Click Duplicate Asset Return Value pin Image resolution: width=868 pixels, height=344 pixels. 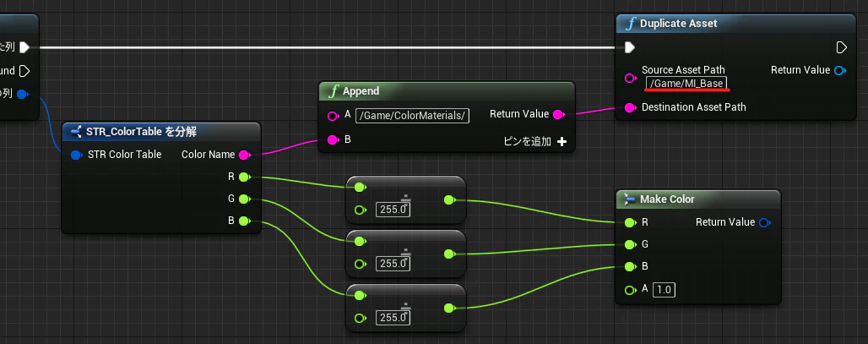click(840, 70)
